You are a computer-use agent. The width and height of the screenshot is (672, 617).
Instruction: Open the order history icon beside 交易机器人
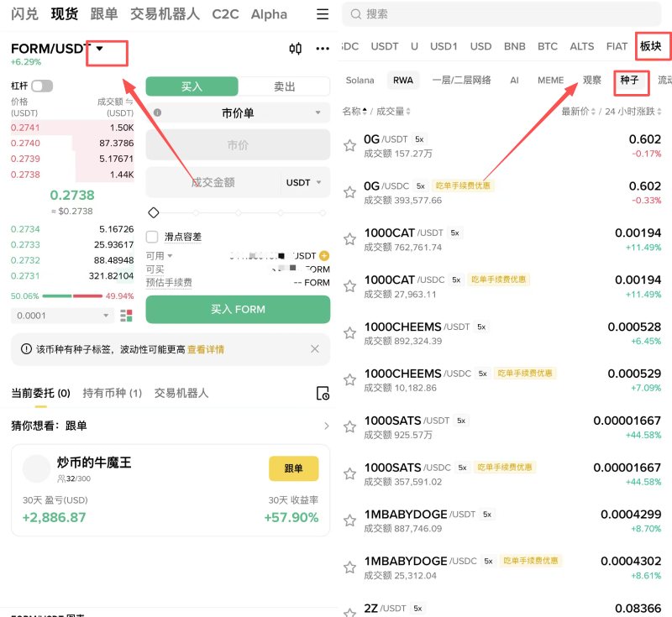click(x=323, y=393)
